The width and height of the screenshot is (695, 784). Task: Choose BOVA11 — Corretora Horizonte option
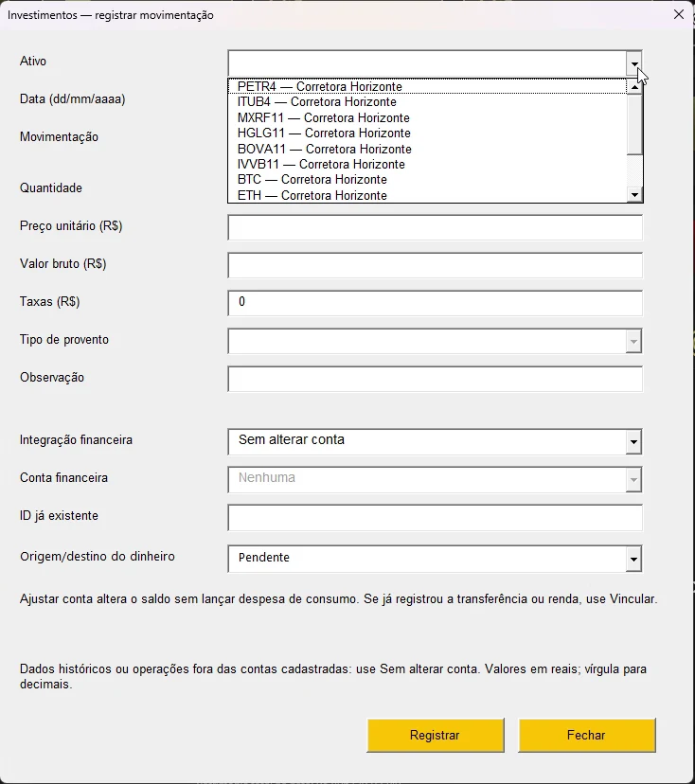point(427,149)
